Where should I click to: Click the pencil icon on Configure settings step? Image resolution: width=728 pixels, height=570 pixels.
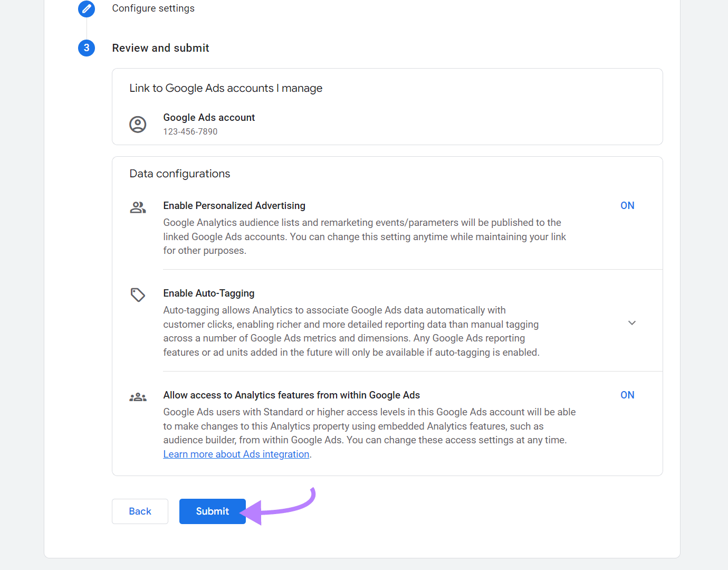tap(86, 8)
